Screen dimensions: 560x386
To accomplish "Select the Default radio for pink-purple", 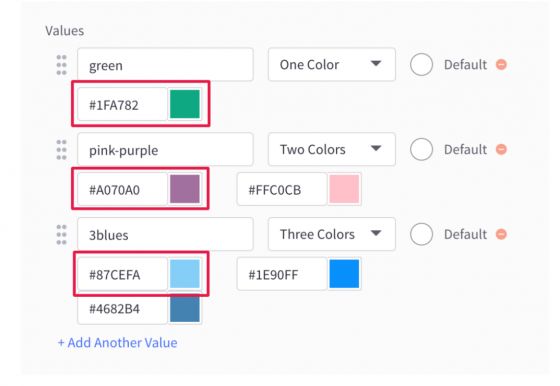I will (x=421, y=149).
